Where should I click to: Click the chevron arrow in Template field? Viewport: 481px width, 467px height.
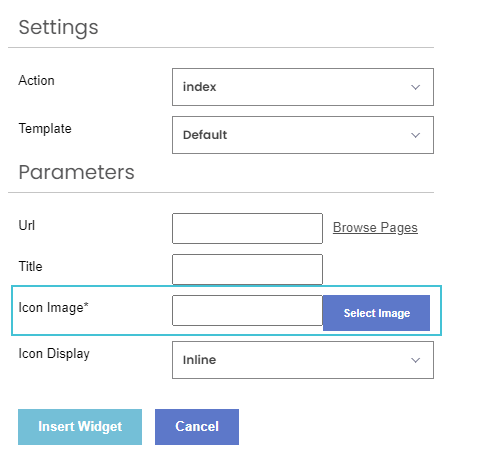(415, 135)
